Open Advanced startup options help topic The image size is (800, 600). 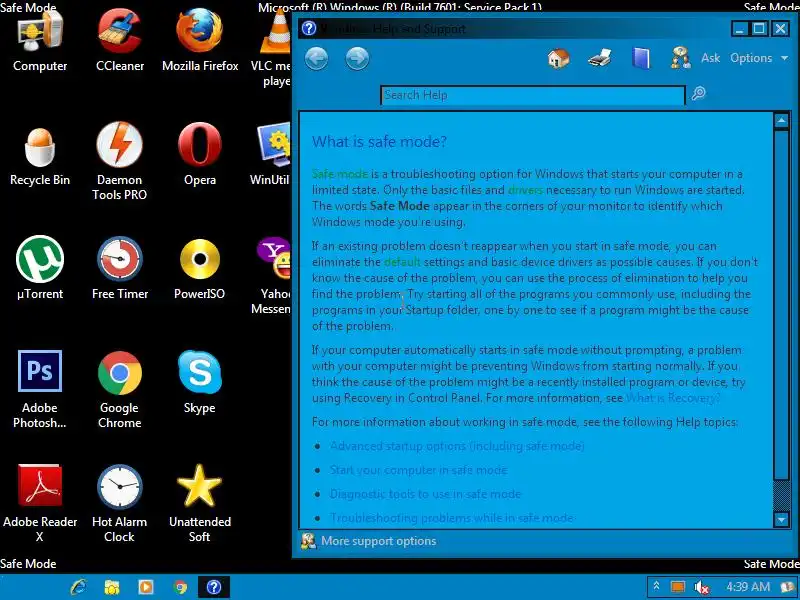point(457,446)
